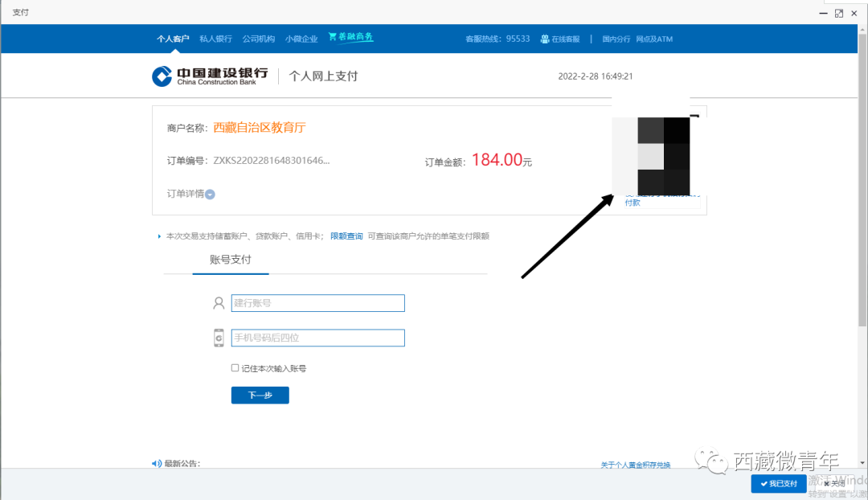The height and width of the screenshot is (500, 868).
Task: Switch to the 账号支付 tab
Action: pos(231,260)
